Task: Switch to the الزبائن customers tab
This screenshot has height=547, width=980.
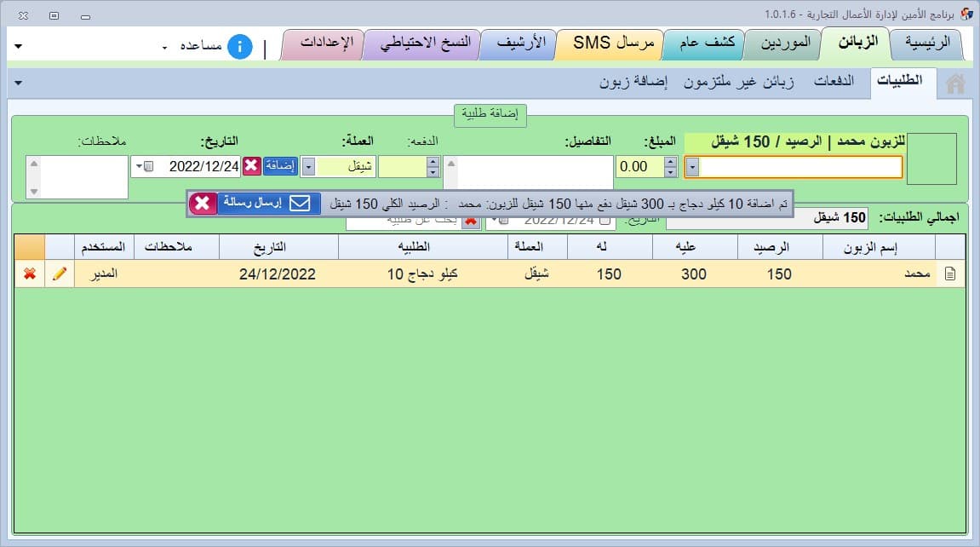Action: coord(857,43)
